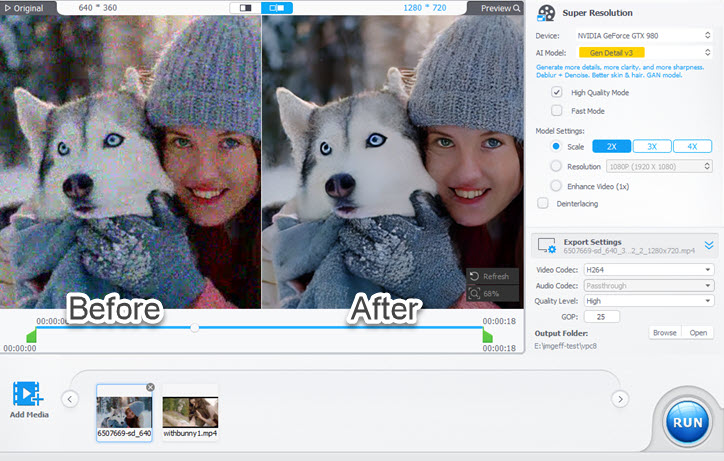Select the withbunny1.mp4 thumbnail
Viewport: 724px width, 461px height.
click(190, 412)
